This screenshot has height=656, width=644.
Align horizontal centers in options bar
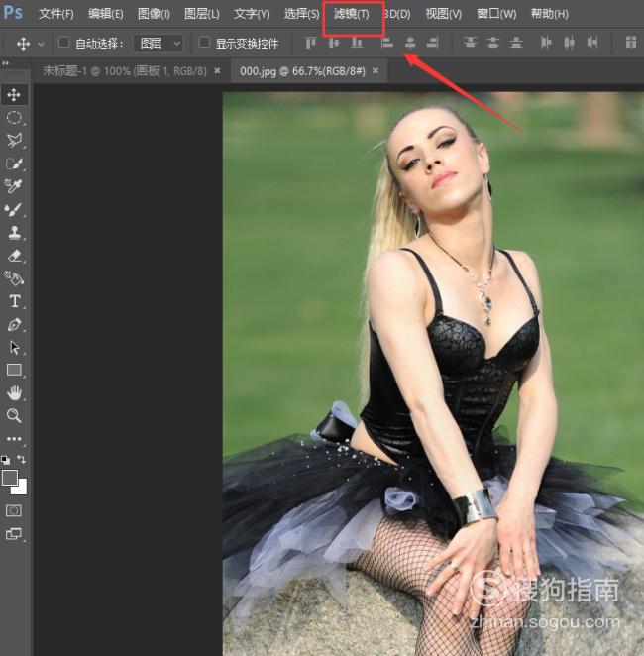(410, 43)
